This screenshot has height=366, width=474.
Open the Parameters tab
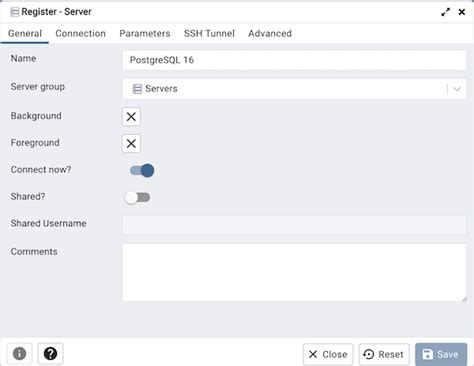pyautogui.click(x=145, y=33)
